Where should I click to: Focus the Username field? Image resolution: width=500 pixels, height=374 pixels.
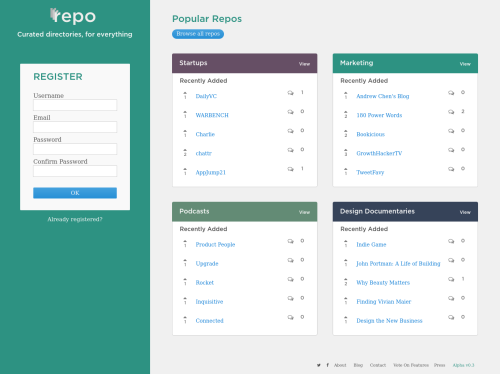pyautogui.click(x=75, y=105)
